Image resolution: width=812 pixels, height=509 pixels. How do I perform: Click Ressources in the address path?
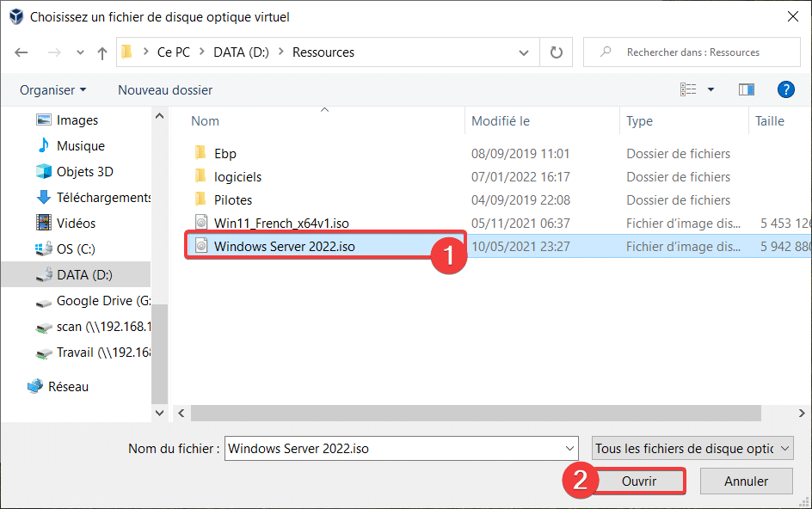click(323, 52)
